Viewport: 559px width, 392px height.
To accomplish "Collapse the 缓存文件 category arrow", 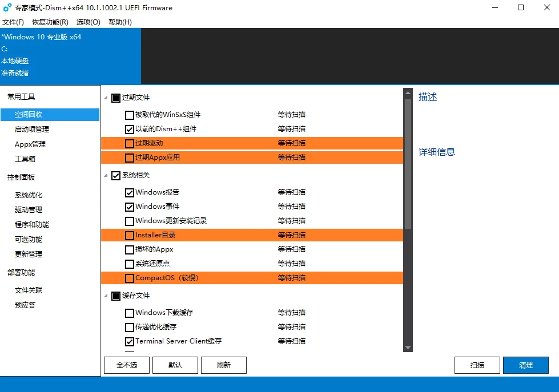I will 106,296.
